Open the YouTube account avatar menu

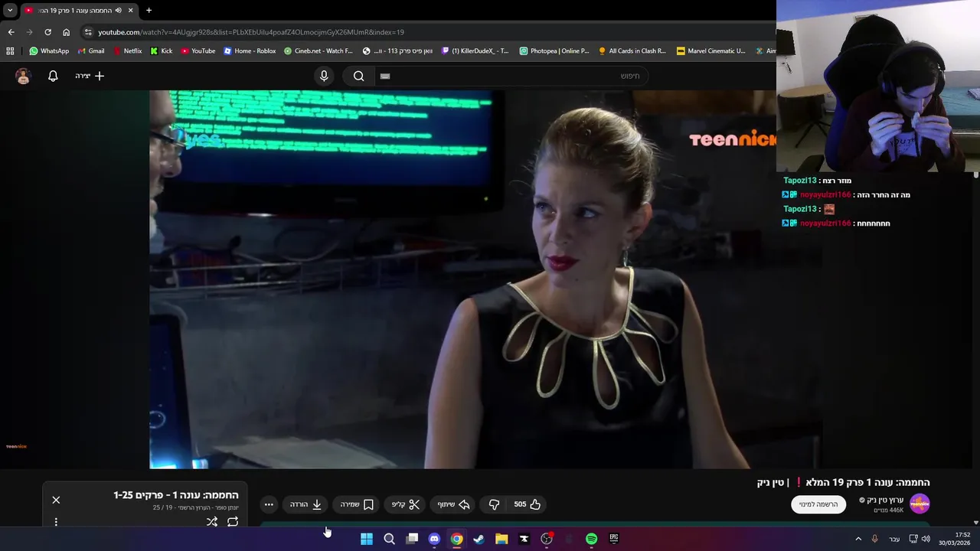[x=23, y=76]
